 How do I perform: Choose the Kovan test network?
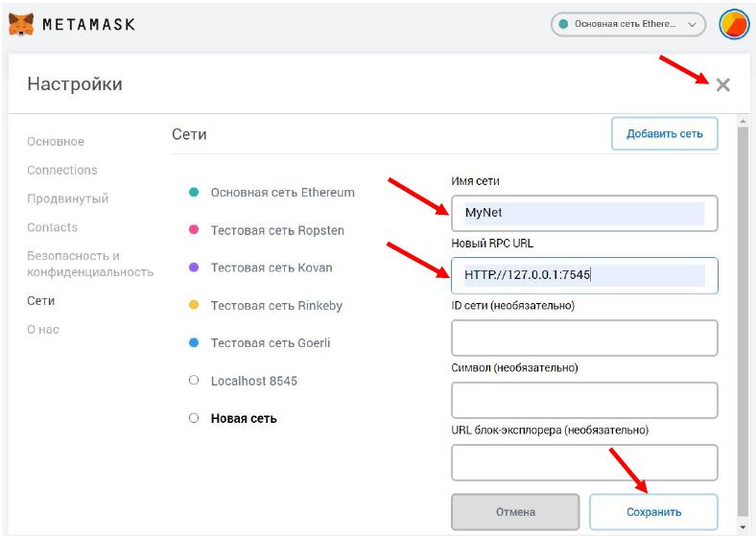pos(271,268)
